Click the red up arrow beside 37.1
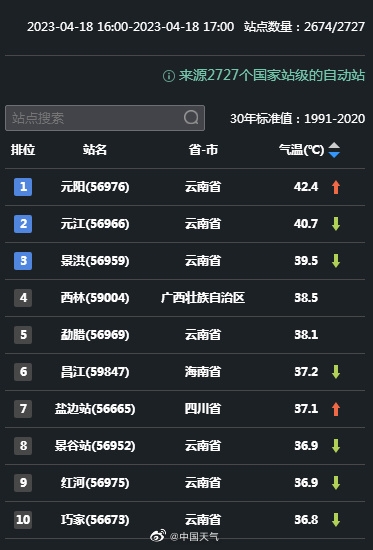 [x=336, y=409]
